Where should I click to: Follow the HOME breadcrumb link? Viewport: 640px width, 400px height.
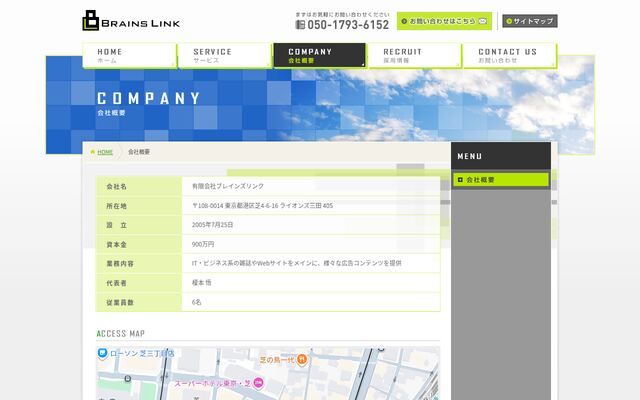tap(105, 152)
